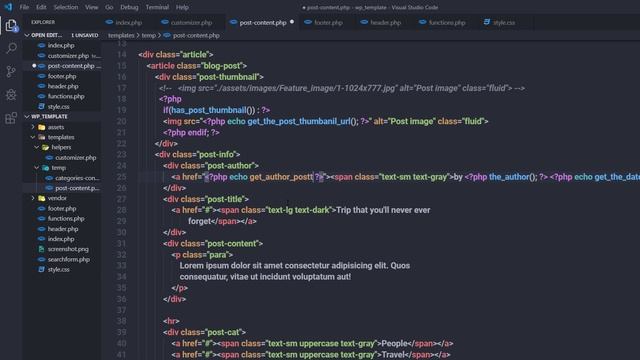Click the '1 UNSAVED' label in Open Editors
The width and height of the screenshot is (640, 360).
click(85, 36)
